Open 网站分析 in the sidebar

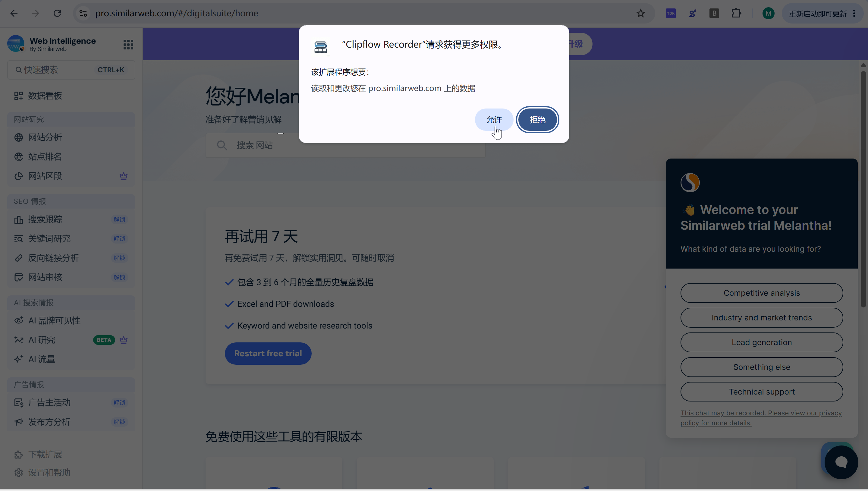pos(71,137)
